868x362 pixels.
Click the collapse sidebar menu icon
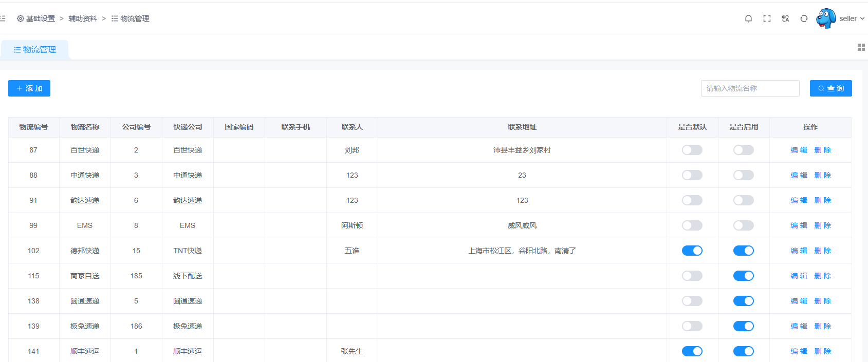3,18
